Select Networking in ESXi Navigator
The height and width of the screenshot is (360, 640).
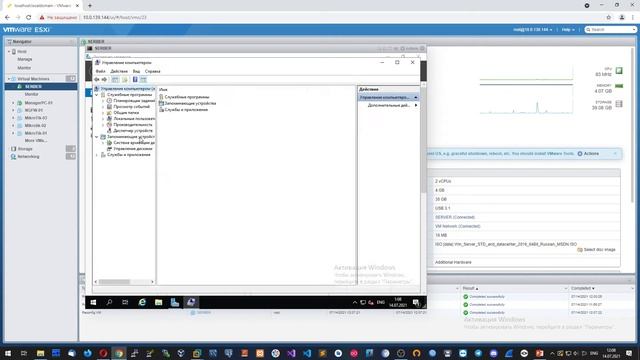point(28,157)
